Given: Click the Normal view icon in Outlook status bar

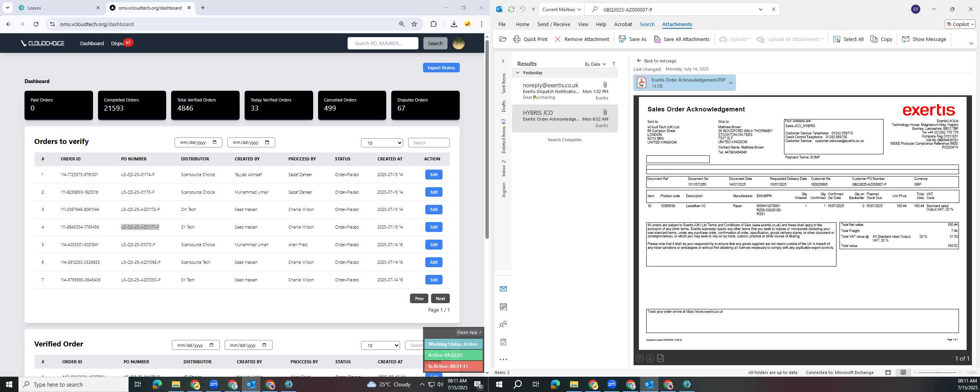Looking at the screenshot, I should [x=888, y=372].
